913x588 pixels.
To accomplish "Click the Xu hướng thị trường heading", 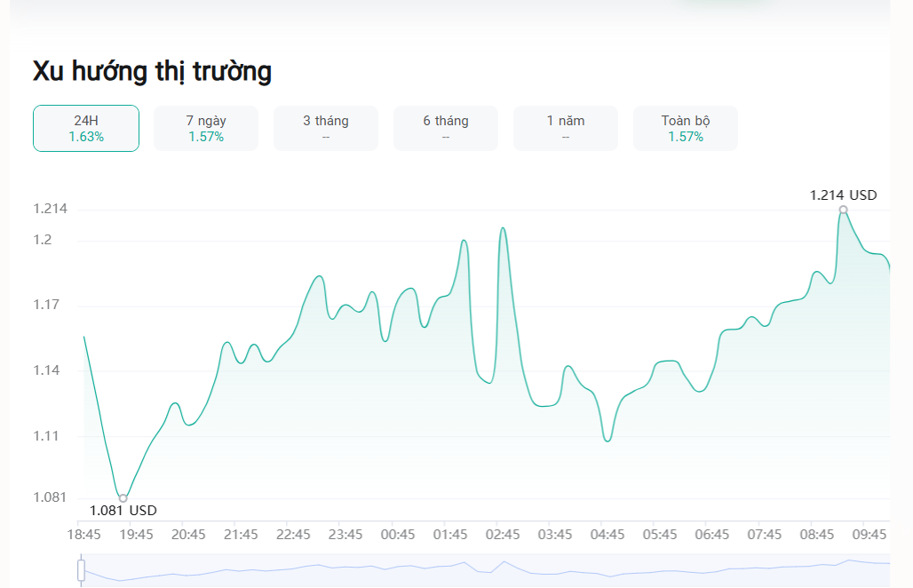I will pyautogui.click(x=152, y=72).
